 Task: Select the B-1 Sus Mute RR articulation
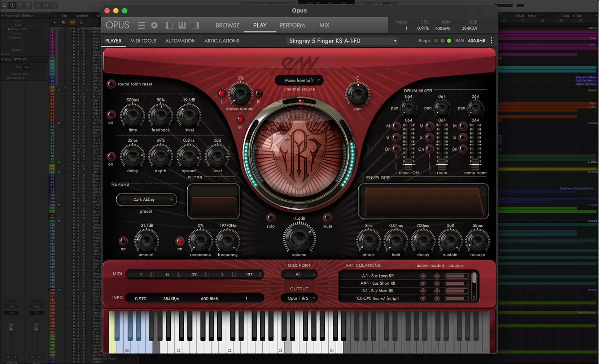(x=378, y=291)
